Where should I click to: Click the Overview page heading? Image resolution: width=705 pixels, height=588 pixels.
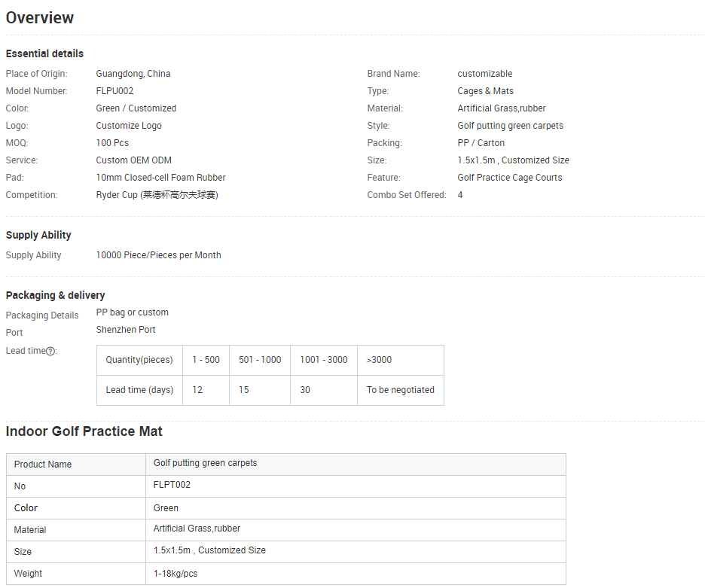(x=40, y=18)
